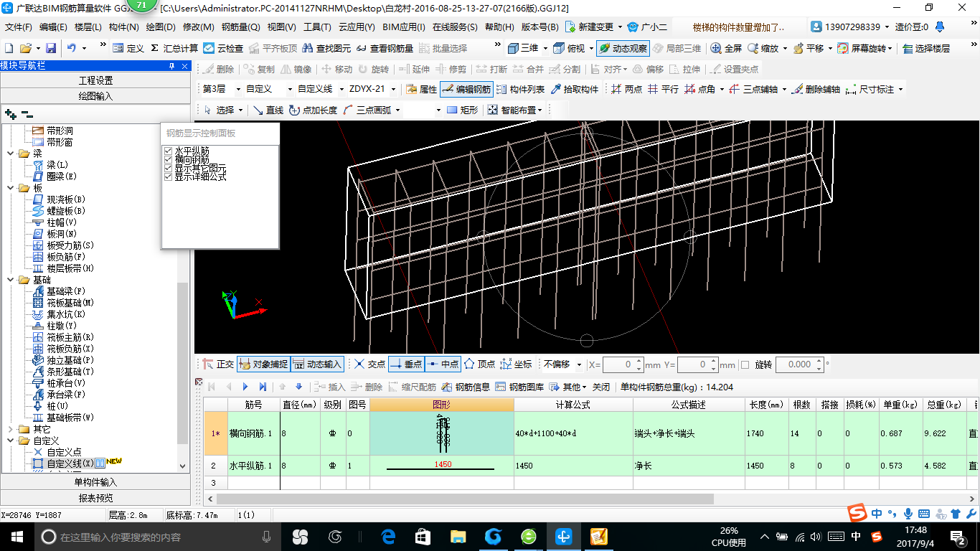
Task: Open the 帮助(H) menu
Action: (499, 27)
